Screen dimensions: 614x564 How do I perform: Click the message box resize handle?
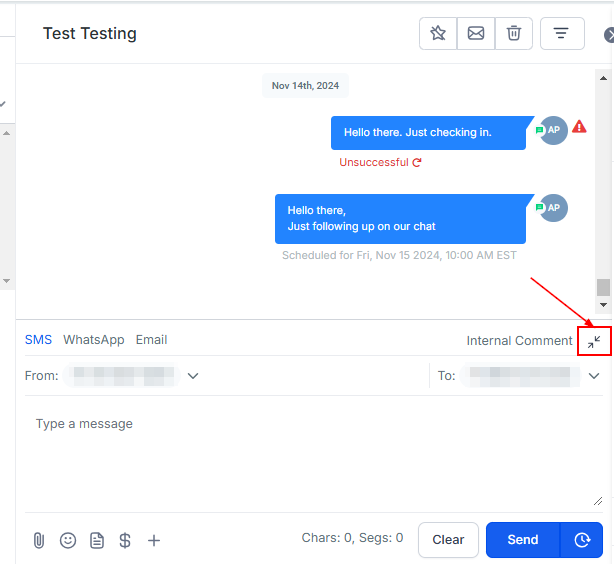598,501
